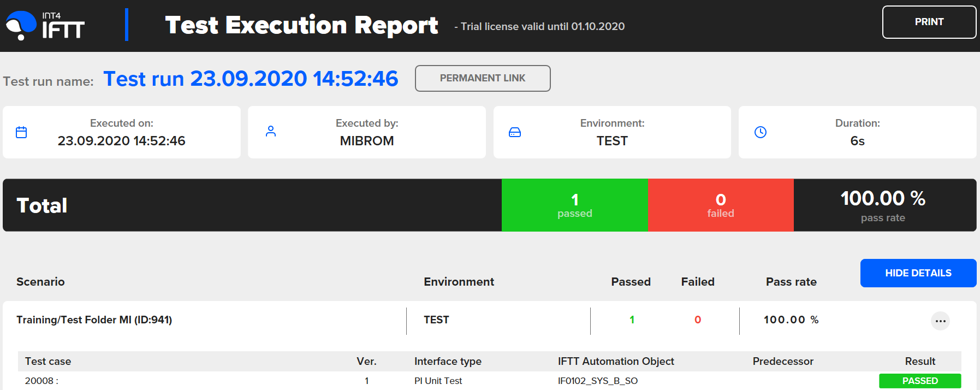Screen dimensions: 980x390
Task: Click the red failed count tile
Action: [x=720, y=205]
